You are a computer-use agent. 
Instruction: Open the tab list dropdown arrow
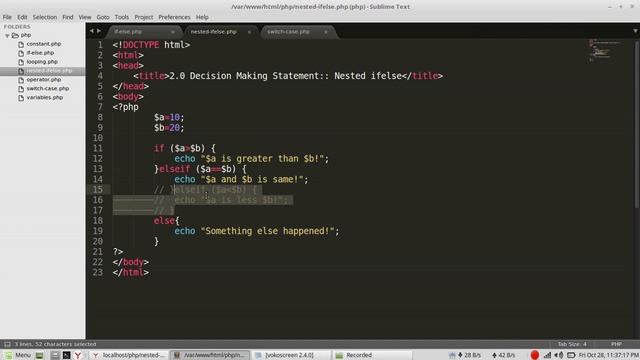click(x=635, y=31)
